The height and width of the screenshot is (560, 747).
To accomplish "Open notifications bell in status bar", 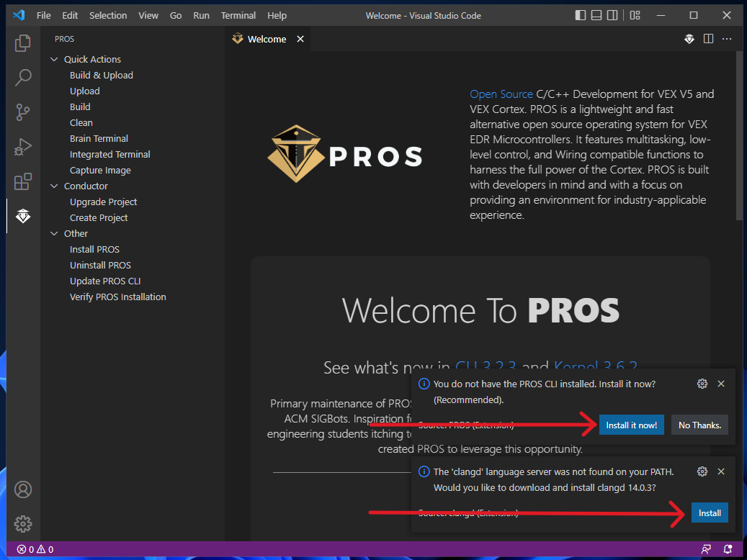I will click(x=728, y=549).
